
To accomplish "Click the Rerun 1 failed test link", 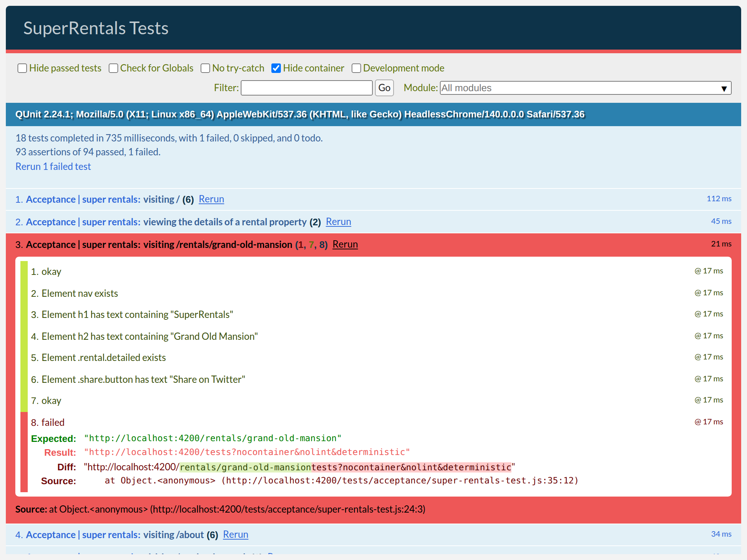I will click(53, 166).
